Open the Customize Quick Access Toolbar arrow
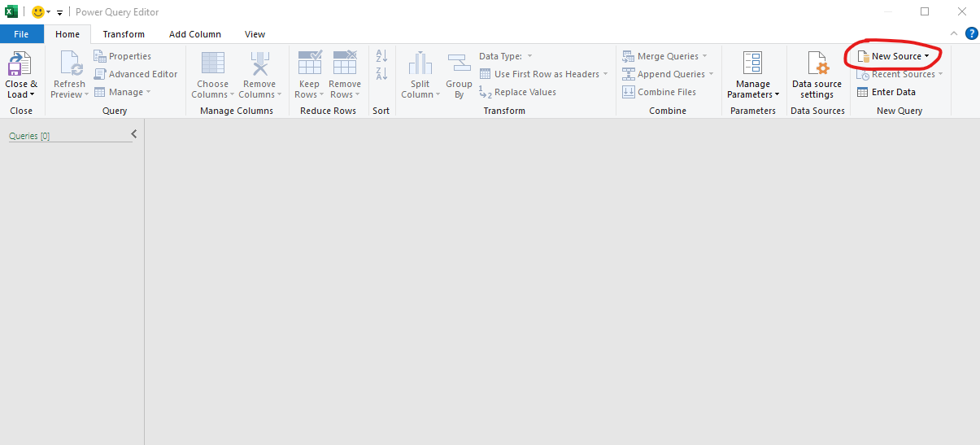980x445 pixels. tap(59, 12)
